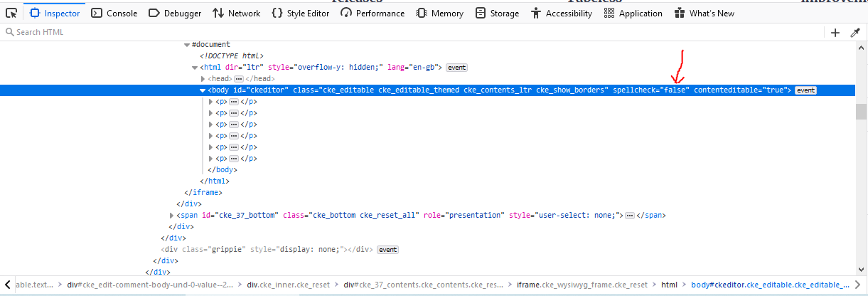
Task: Collapse the html dir="ltr" element
Action: click(195, 68)
